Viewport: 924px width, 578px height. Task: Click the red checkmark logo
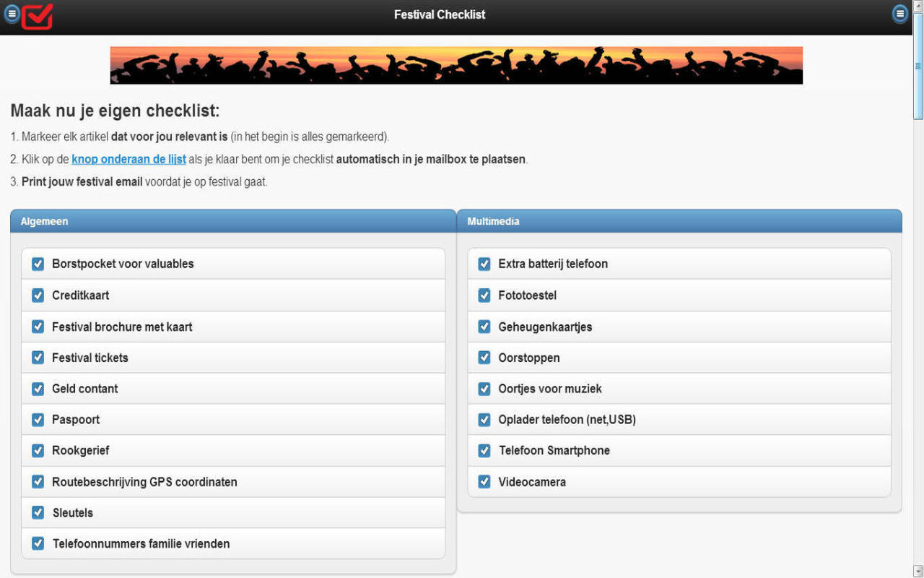pos(37,16)
